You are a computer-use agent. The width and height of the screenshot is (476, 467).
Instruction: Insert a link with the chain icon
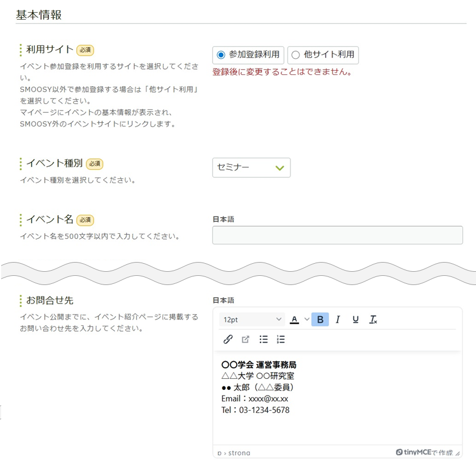click(x=228, y=339)
